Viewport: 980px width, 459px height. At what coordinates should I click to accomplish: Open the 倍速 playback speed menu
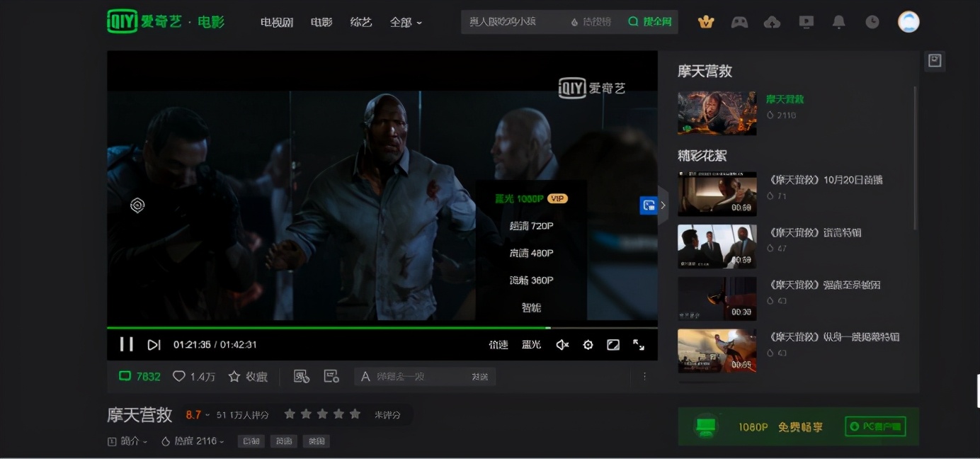coord(498,344)
